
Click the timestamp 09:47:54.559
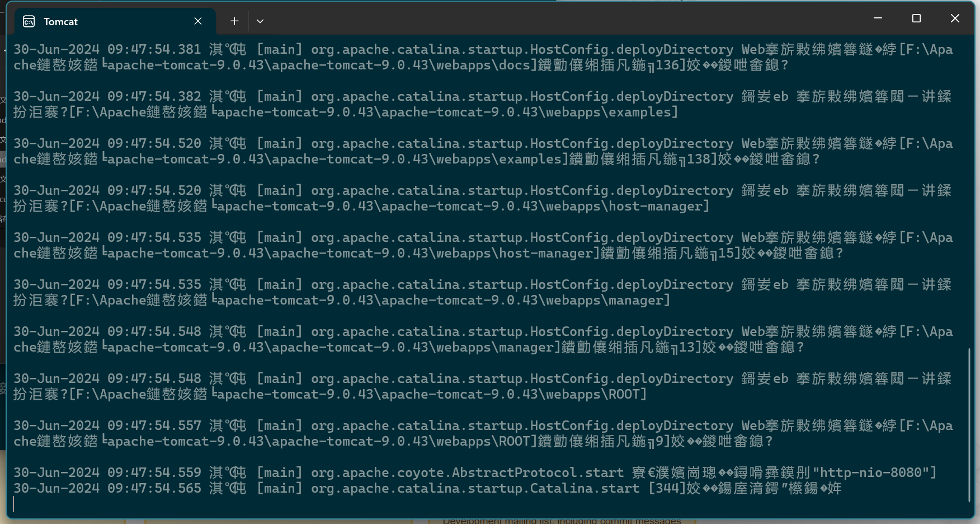pyautogui.click(x=154, y=472)
